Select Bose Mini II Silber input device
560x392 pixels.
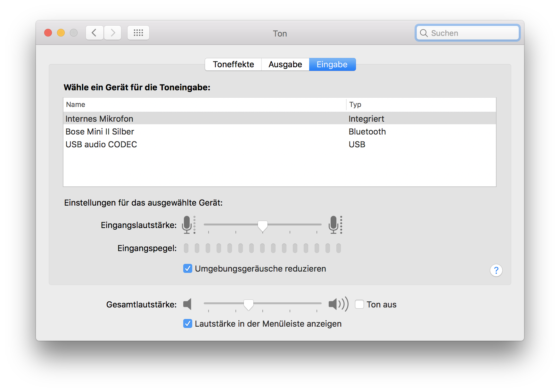pyautogui.click(x=100, y=132)
